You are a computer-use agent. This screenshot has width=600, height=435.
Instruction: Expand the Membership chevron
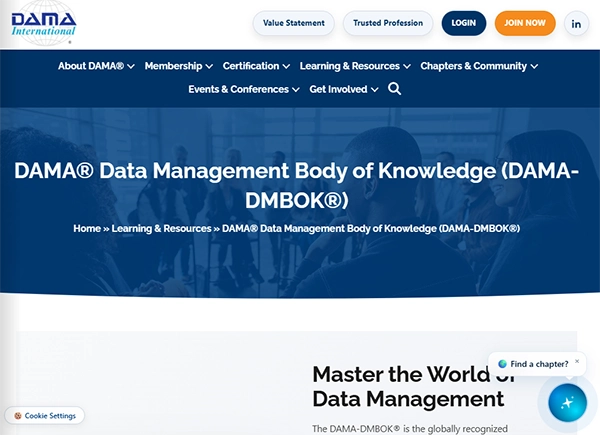coord(209,67)
